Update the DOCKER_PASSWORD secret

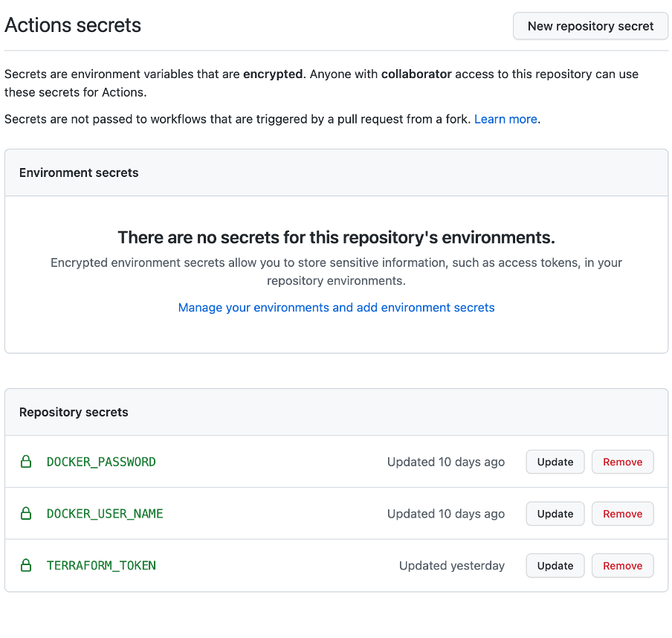[555, 461]
